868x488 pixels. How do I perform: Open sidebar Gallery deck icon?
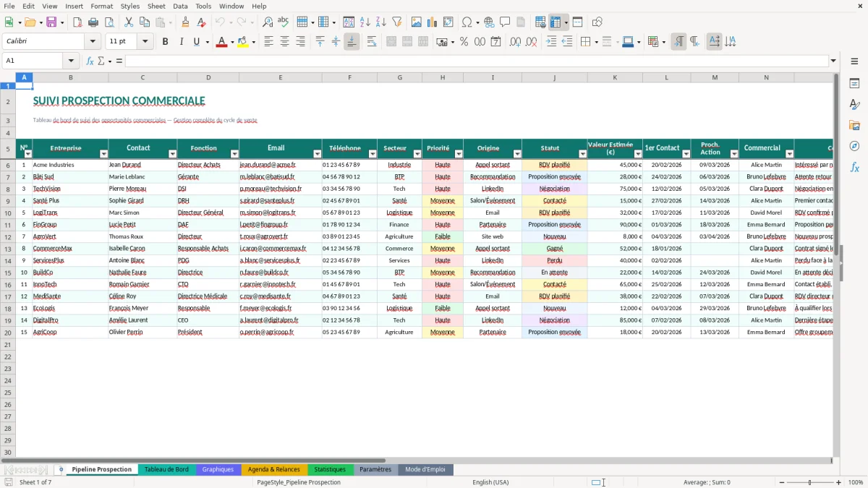tap(854, 126)
